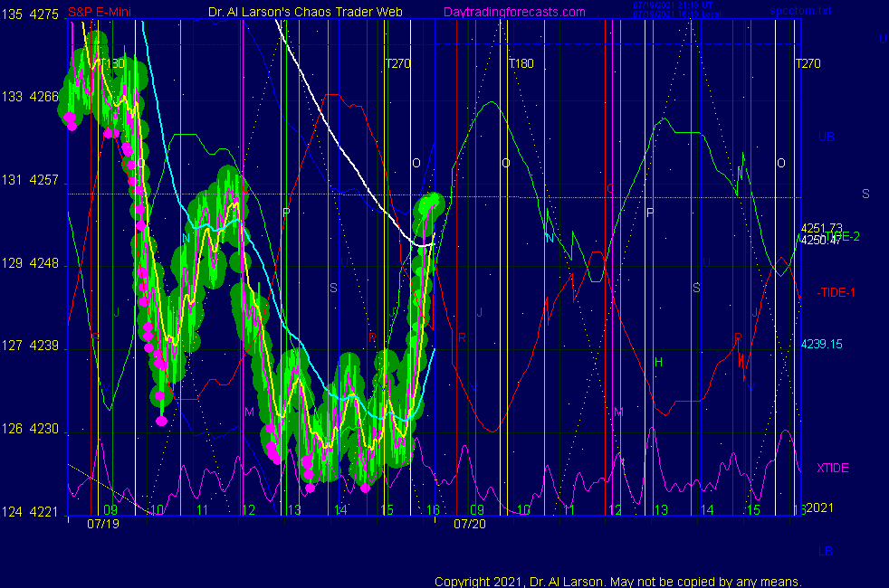Screen dimensions: 889x588
Task: Click the 'spcctom.txt' file name label
Action: coord(800,11)
